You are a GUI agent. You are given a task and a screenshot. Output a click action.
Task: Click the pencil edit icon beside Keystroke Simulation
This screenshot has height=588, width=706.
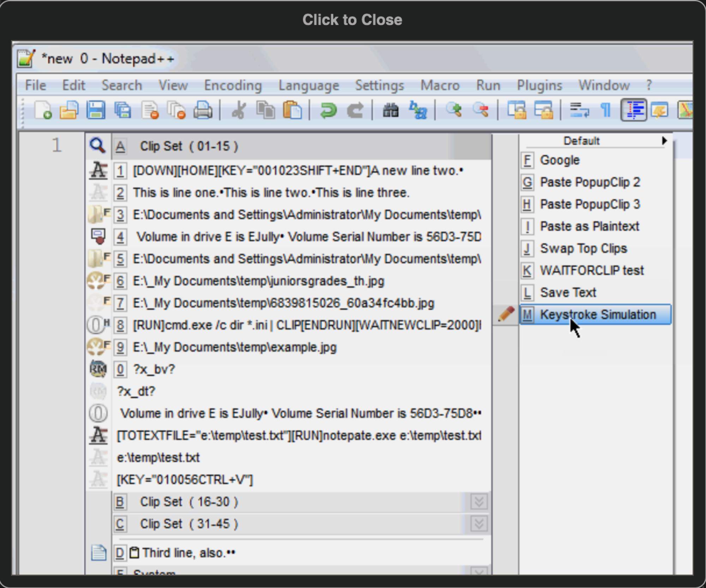(x=506, y=314)
